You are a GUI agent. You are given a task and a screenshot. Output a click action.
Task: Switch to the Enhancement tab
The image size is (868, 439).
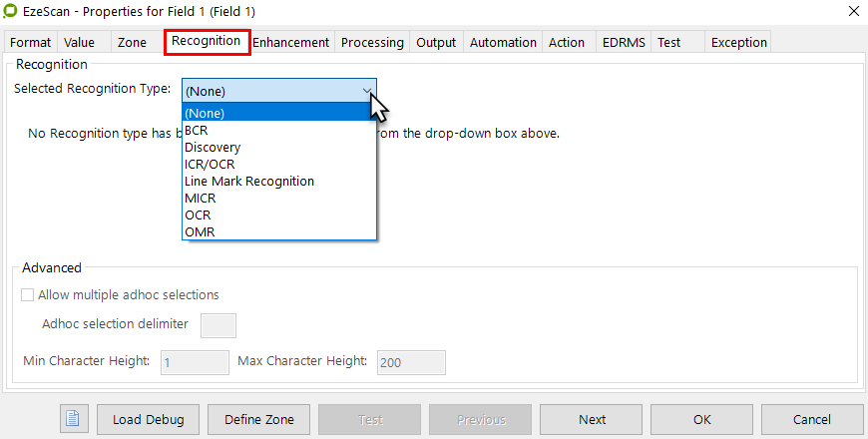tap(290, 42)
